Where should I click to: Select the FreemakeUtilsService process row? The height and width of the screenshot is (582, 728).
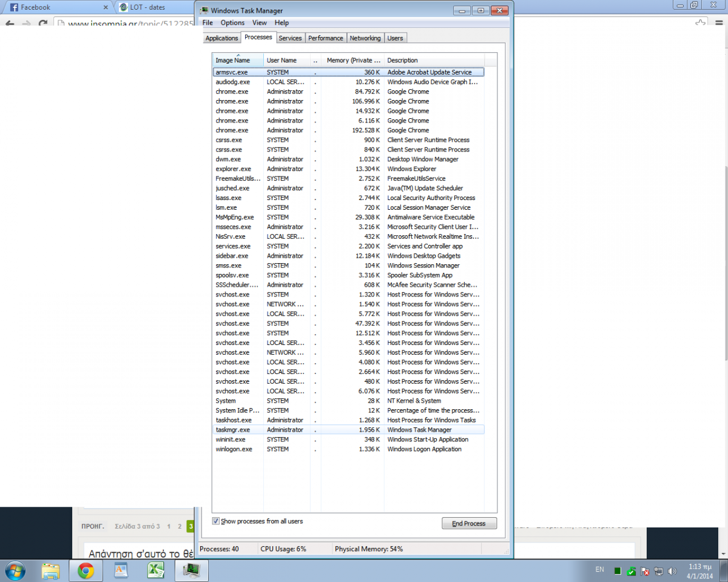point(348,179)
